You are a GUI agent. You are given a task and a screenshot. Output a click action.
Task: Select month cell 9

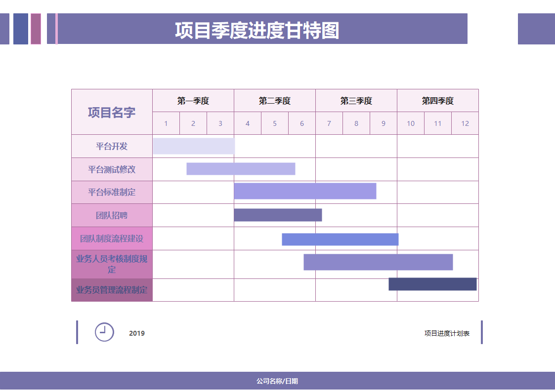(384, 123)
